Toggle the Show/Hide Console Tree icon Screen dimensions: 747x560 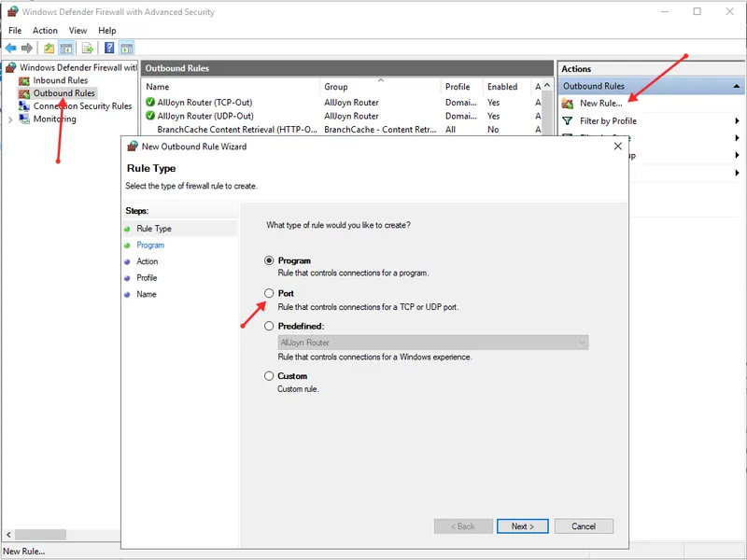point(66,48)
